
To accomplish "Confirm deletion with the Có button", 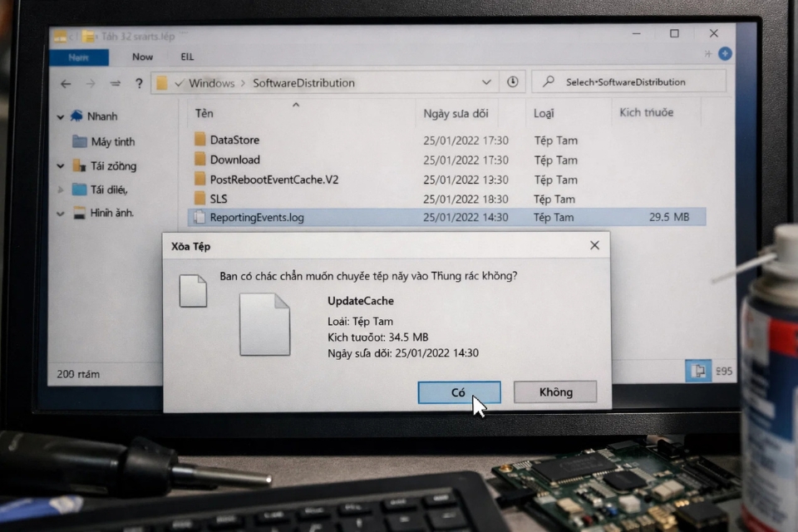I will (459, 392).
